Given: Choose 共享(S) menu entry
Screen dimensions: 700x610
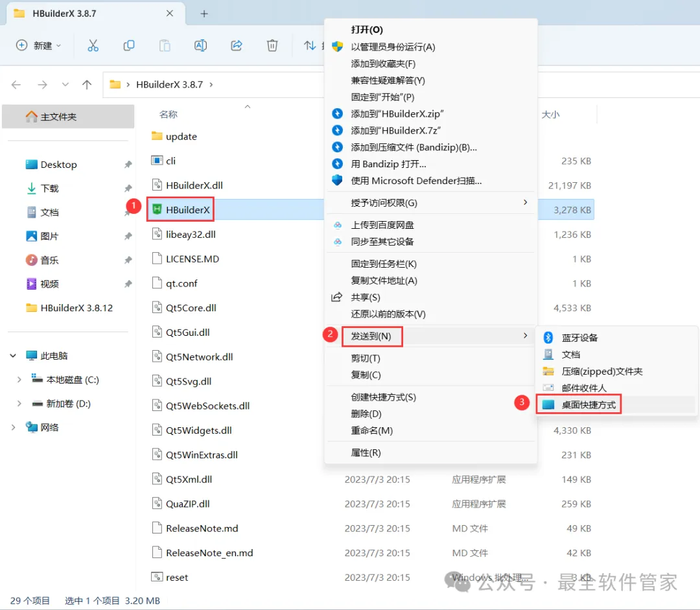Looking at the screenshot, I should [365, 298].
